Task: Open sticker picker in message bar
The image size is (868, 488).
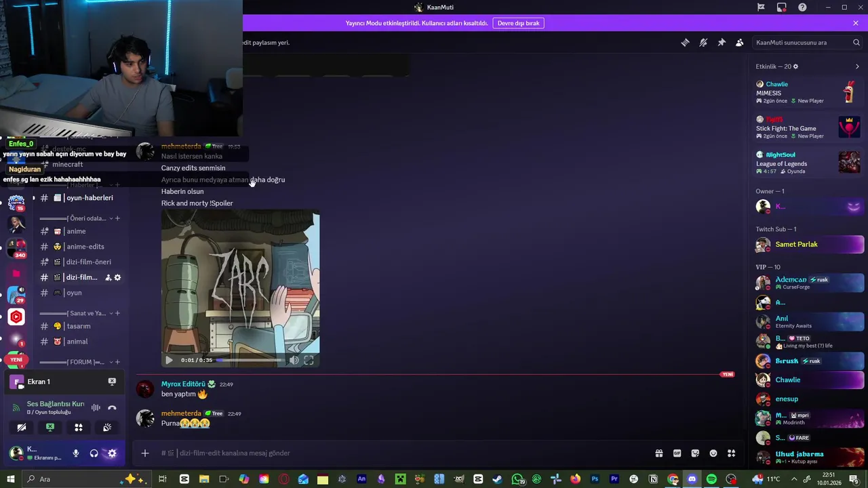Action: pyautogui.click(x=695, y=453)
